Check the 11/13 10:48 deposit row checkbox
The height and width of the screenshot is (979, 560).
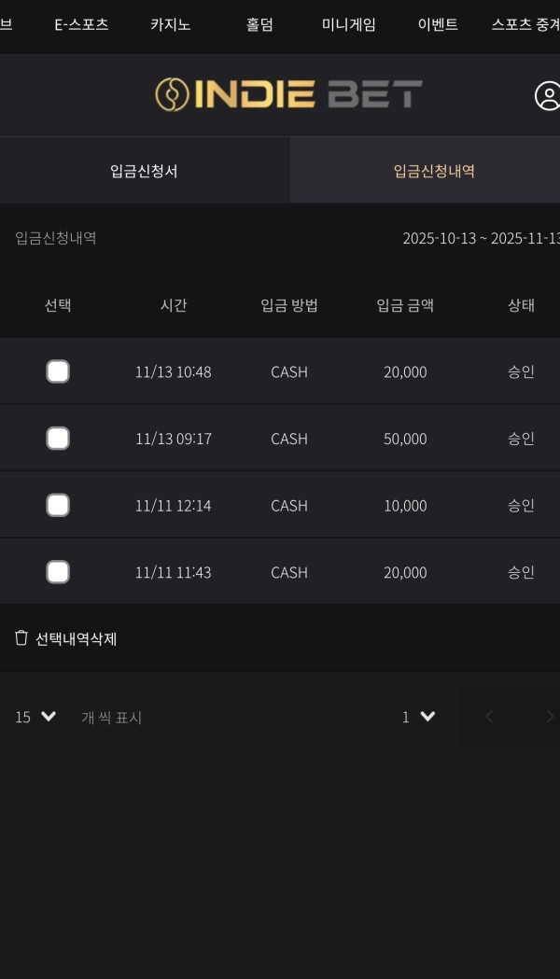58,371
